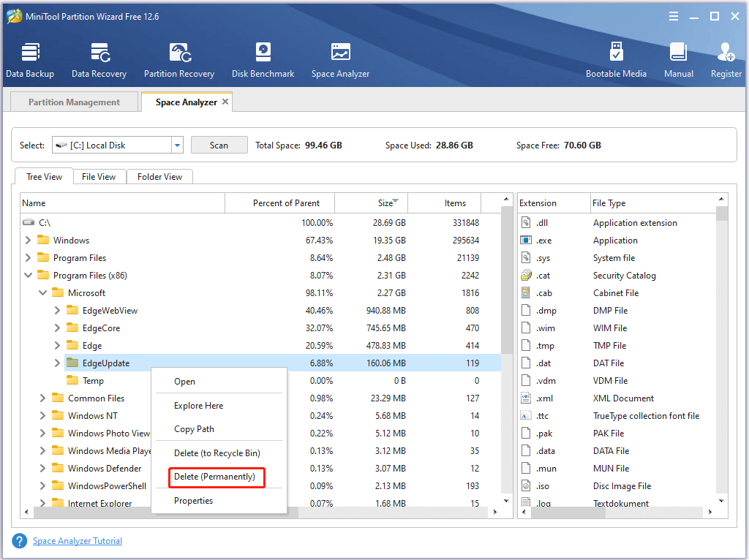
Task: Open Properties from context menu
Action: (193, 500)
